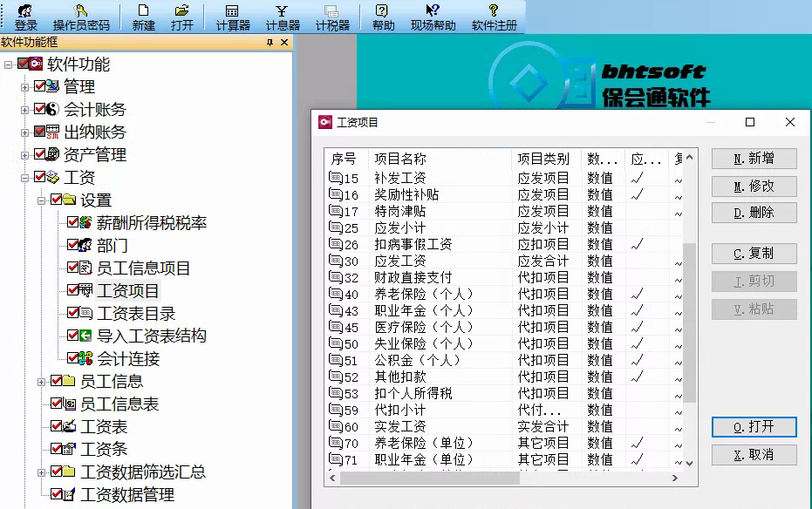Click the 现场帮助 toolbar item
Image resolution: width=812 pixels, height=509 pixels.
(x=433, y=17)
